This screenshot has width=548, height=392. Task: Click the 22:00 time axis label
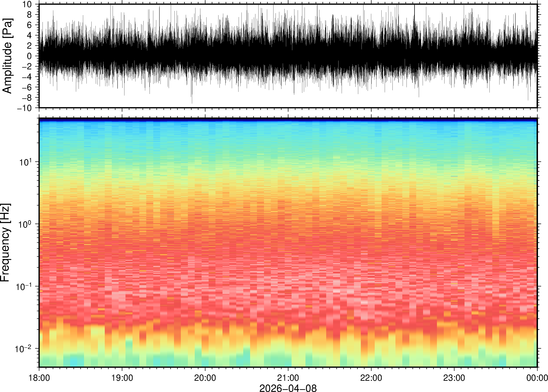pyautogui.click(x=371, y=378)
